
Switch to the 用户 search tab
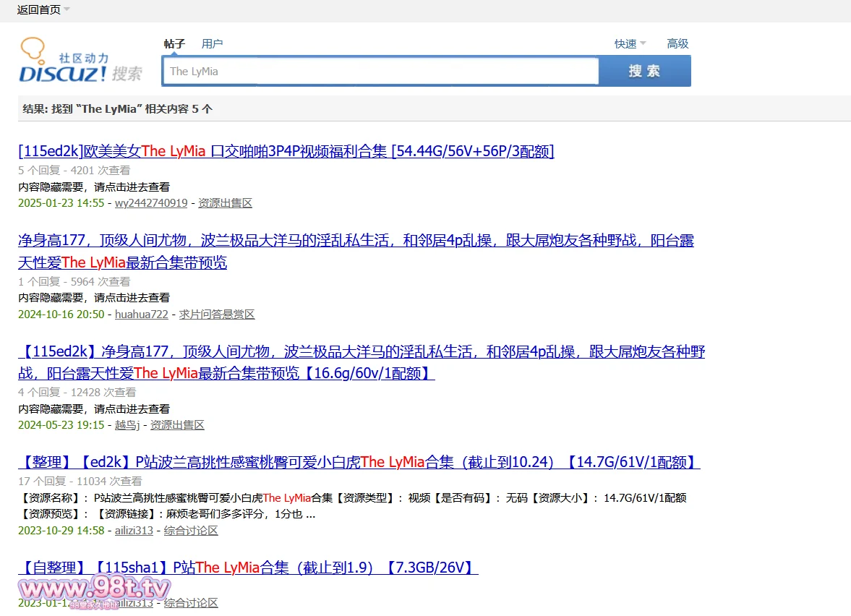pyautogui.click(x=212, y=44)
